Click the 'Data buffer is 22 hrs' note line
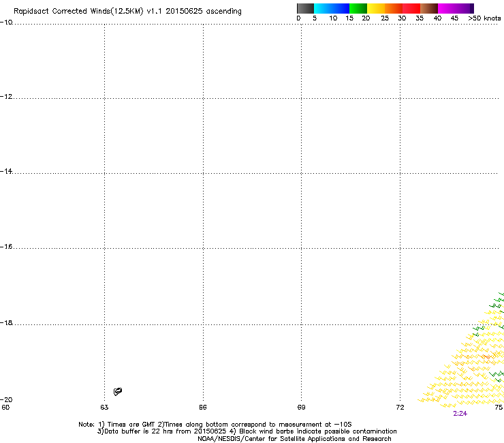 coord(247,431)
